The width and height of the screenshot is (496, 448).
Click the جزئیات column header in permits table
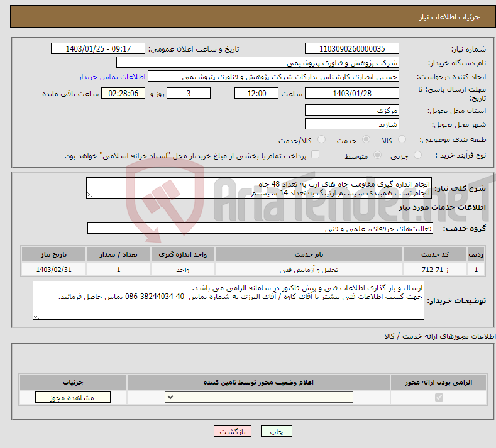pos(73,382)
